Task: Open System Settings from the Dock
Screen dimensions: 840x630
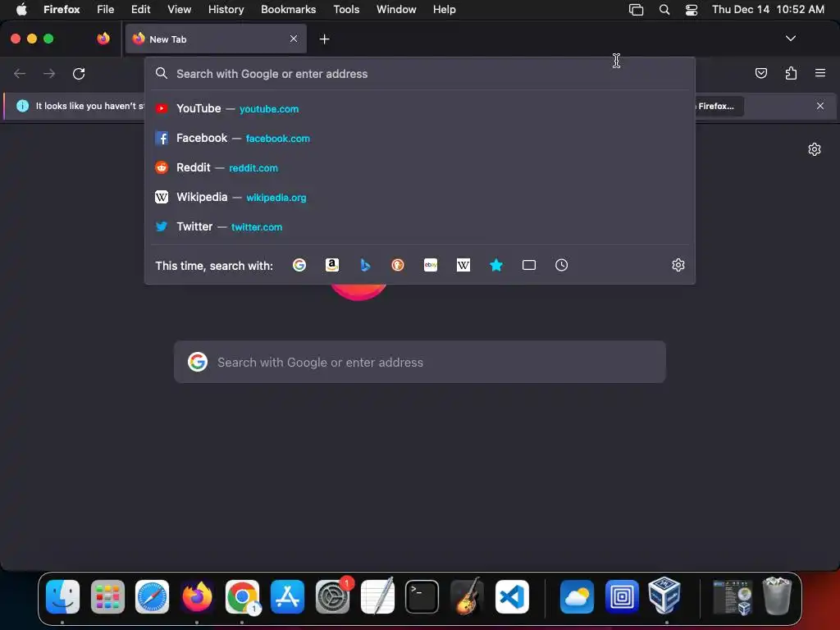Action: pos(333,596)
